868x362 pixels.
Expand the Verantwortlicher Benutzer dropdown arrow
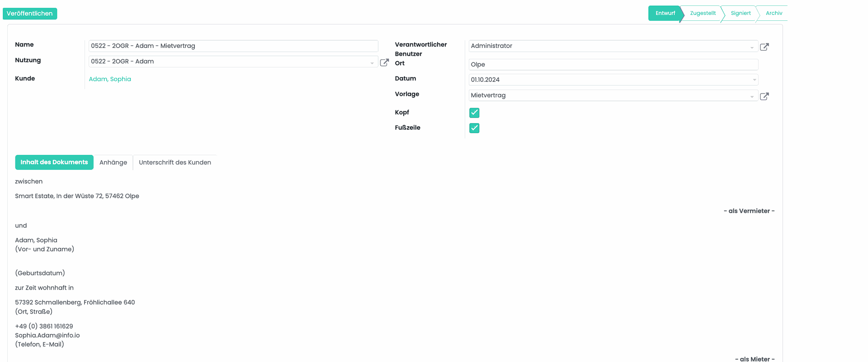(752, 48)
